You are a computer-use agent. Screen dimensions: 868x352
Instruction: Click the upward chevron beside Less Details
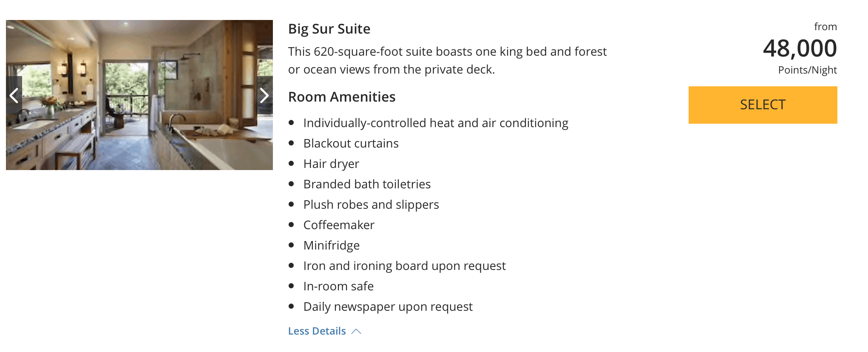point(357,332)
